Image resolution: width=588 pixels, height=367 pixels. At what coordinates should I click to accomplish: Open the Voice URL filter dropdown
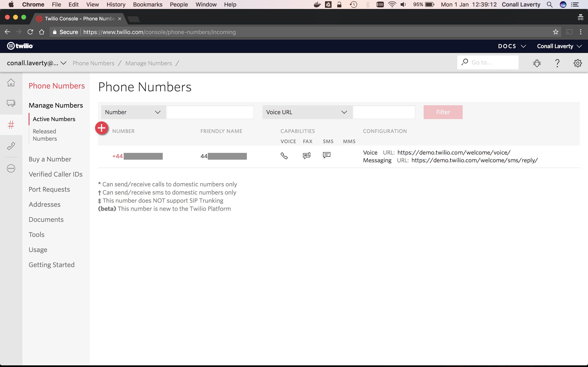308,112
